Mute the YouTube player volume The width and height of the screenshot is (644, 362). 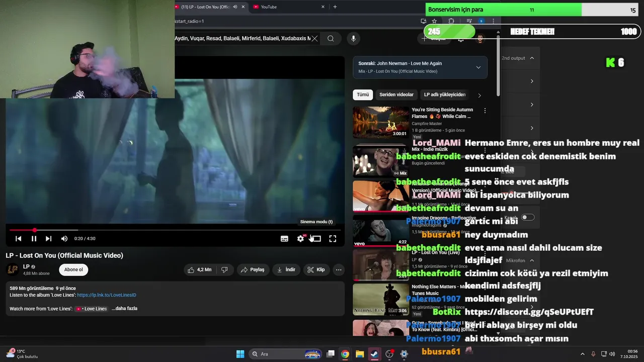click(x=64, y=239)
